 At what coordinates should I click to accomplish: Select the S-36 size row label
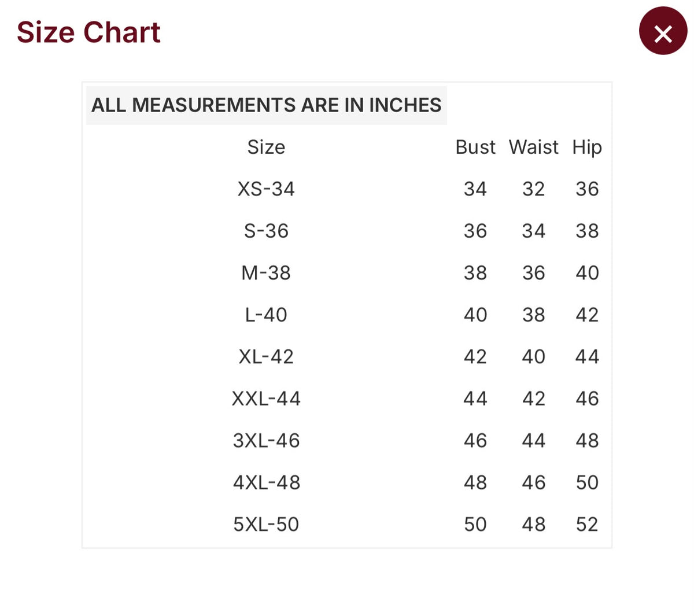tap(266, 231)
